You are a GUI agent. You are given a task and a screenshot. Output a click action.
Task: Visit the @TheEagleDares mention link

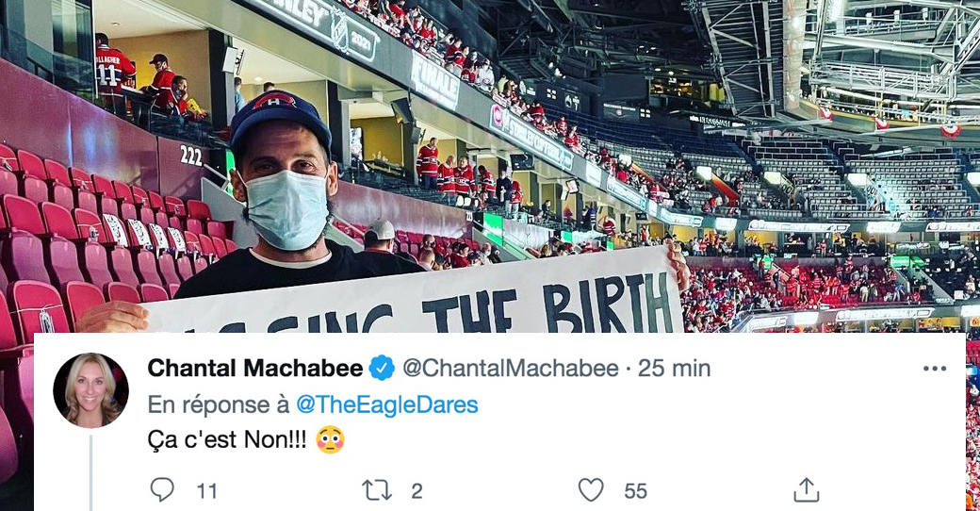point(387,404)
